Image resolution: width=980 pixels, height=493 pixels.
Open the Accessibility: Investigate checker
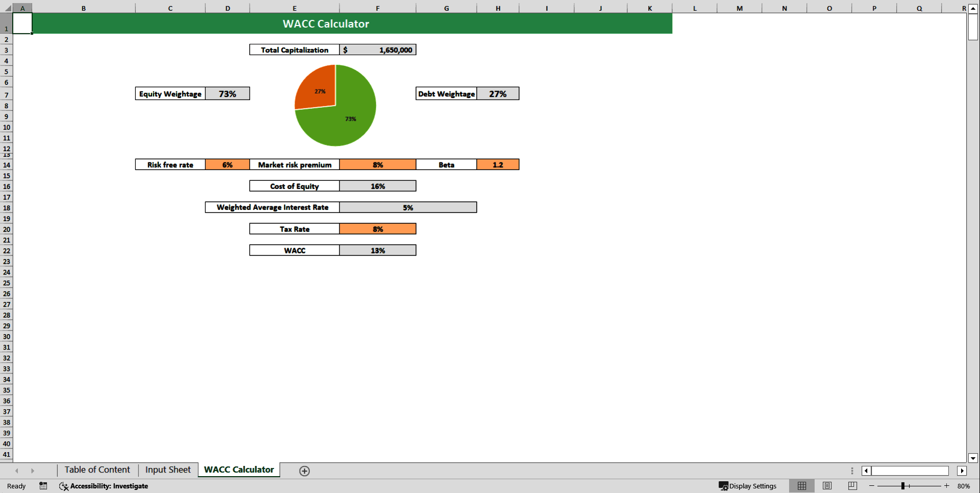[104, 486]
